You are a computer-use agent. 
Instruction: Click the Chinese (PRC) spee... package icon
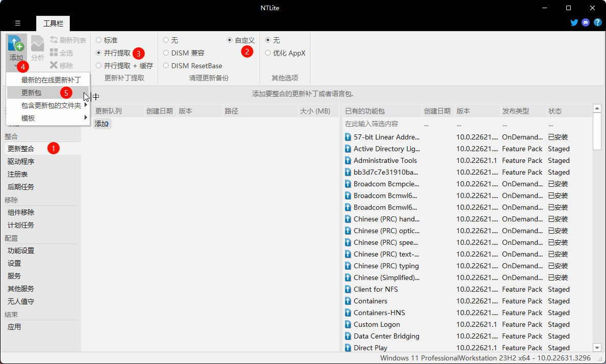point(348,242)
